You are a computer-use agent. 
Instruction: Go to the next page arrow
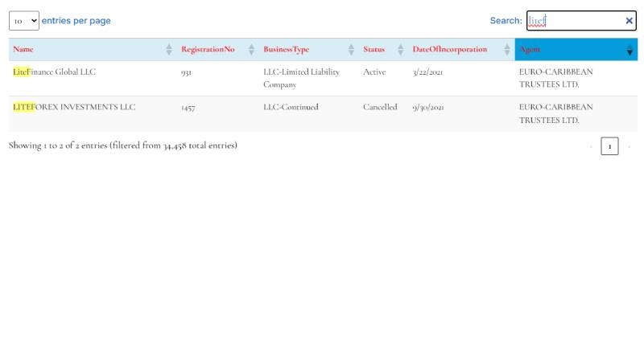[629, 146]
